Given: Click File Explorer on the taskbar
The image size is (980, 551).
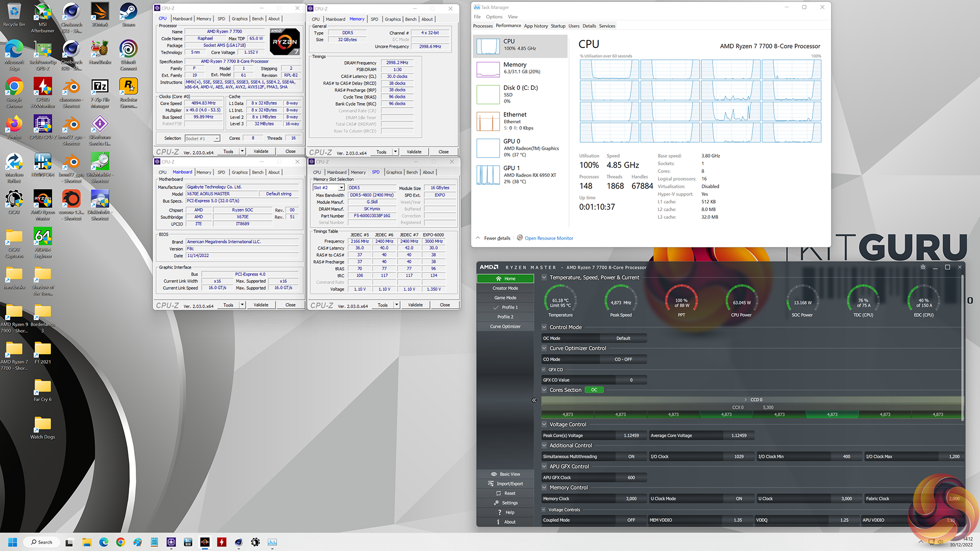Looking at the screenshot, I should tap(87, 542).
